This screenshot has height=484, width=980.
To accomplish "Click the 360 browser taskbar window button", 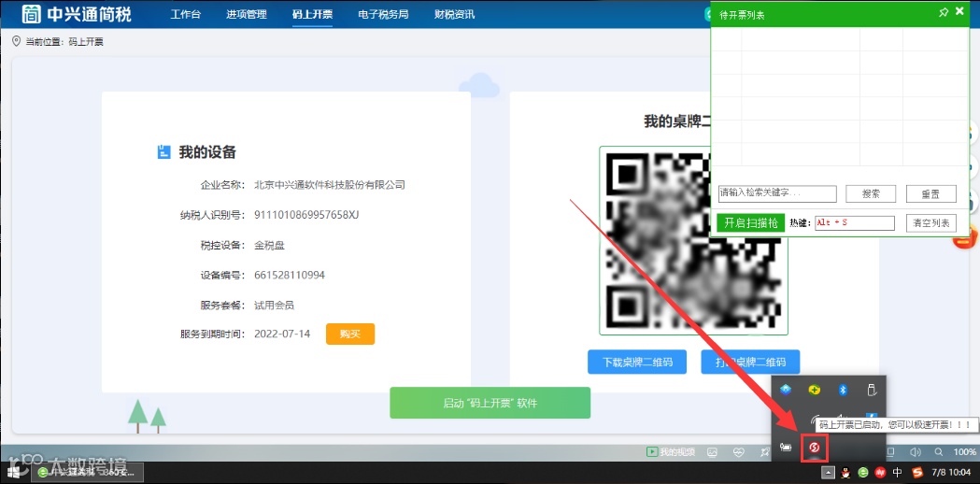I will 88,472.
